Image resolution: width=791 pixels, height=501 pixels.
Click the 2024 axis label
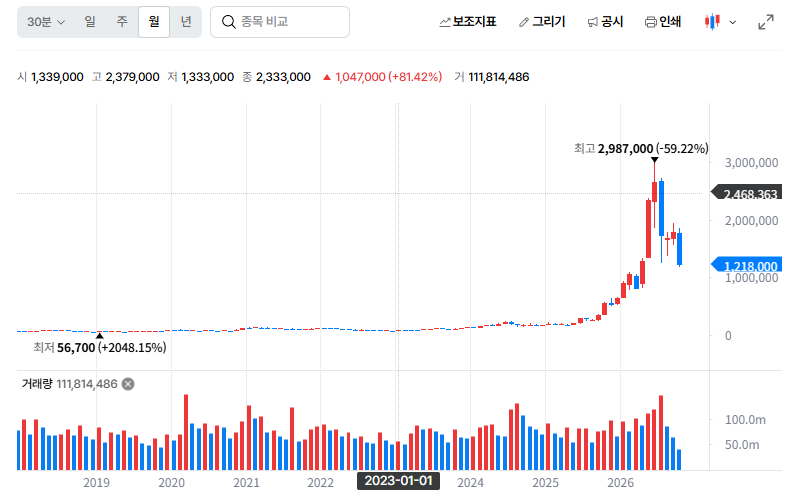[470, 483]
